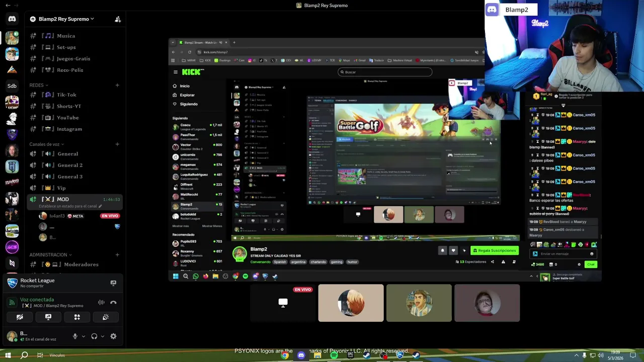Image resolution: width=644 pixels, height=362 pixels.
Task: Launch an activity from voice panel
Action: click(77, 317)
